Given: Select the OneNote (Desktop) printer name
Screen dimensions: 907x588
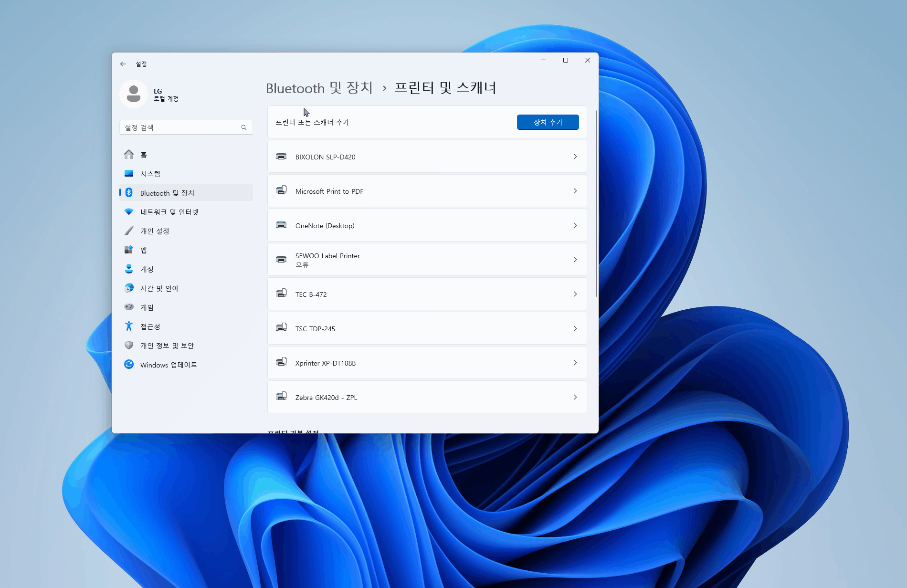Looking at the screenshot, I should click(x=325, y=226).
